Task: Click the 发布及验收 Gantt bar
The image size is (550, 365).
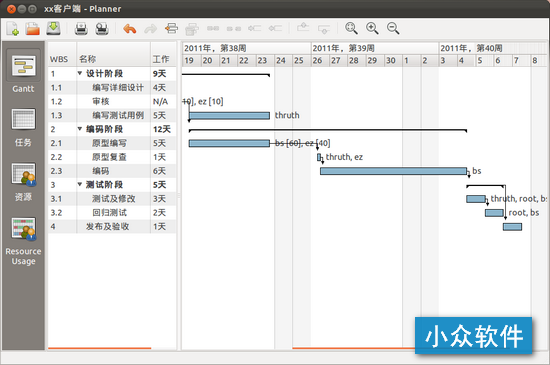Action: coord(512,227)
